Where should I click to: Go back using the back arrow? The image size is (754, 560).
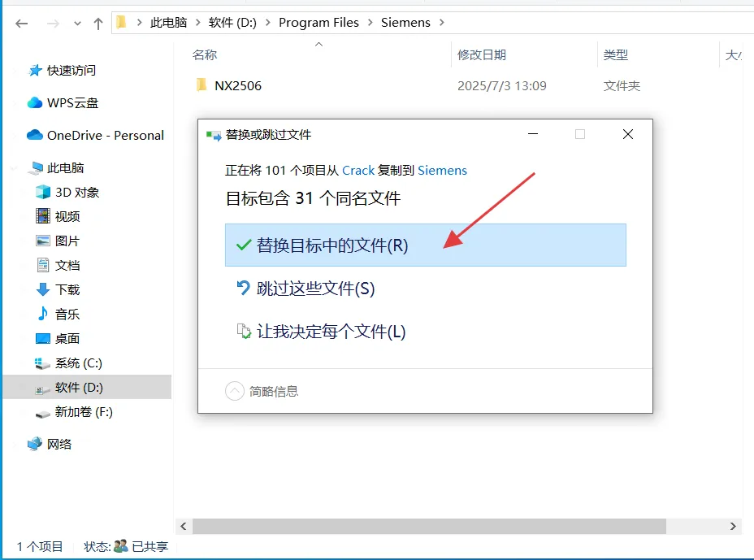tap(22, 23)
